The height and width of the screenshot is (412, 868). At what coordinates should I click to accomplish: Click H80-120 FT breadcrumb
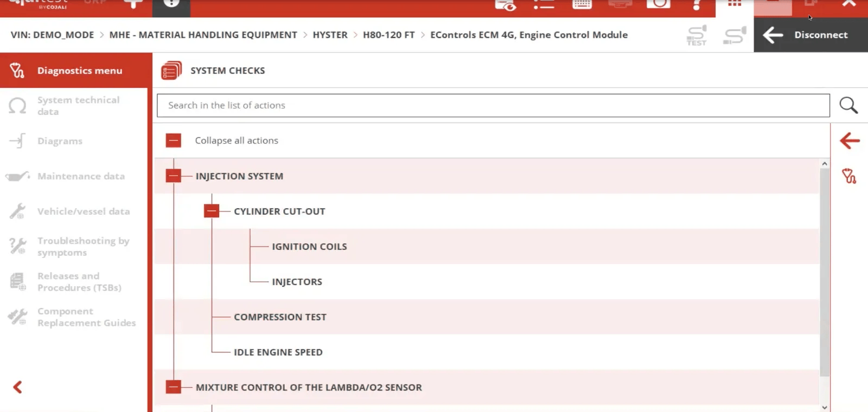(x=388, y=35)
